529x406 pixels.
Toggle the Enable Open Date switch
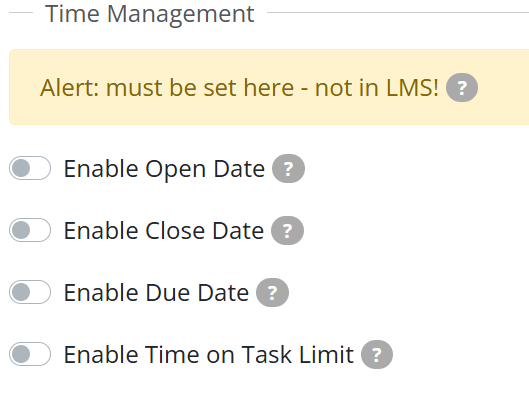[x=30, y=168]
